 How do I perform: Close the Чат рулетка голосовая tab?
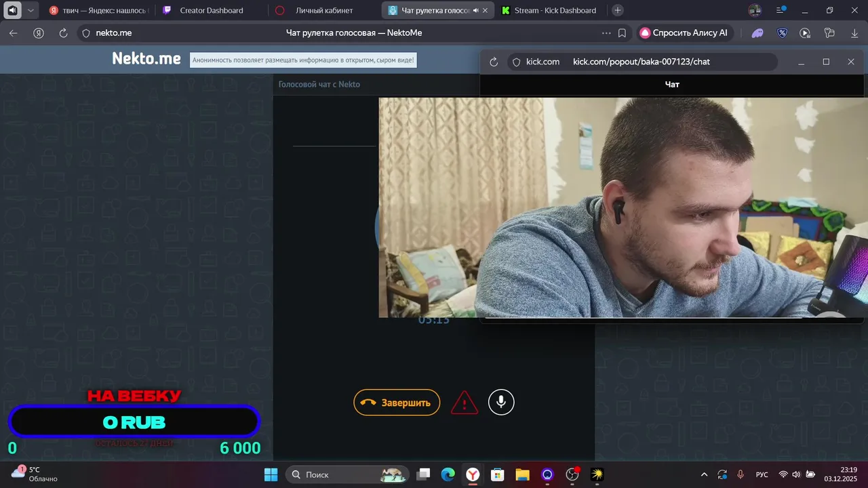485,11
